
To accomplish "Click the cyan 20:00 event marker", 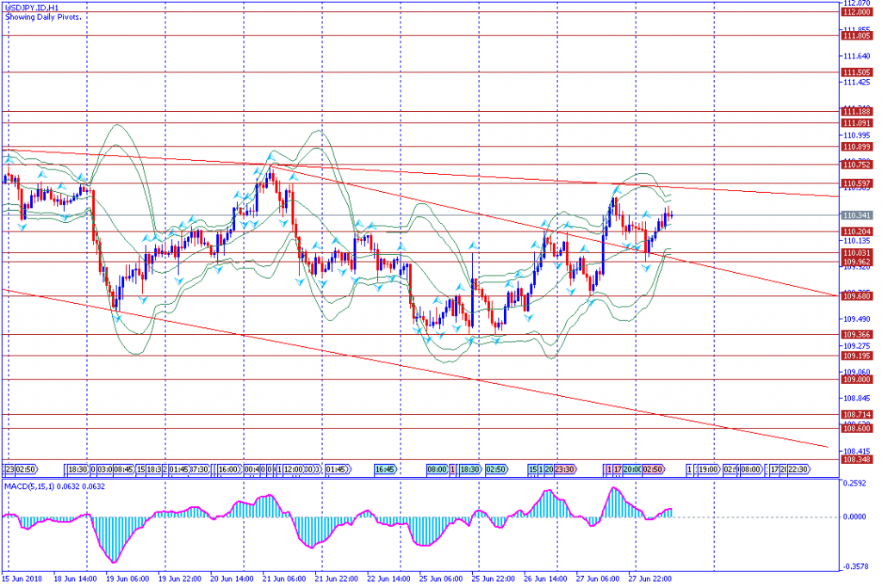I will [631, 470].
